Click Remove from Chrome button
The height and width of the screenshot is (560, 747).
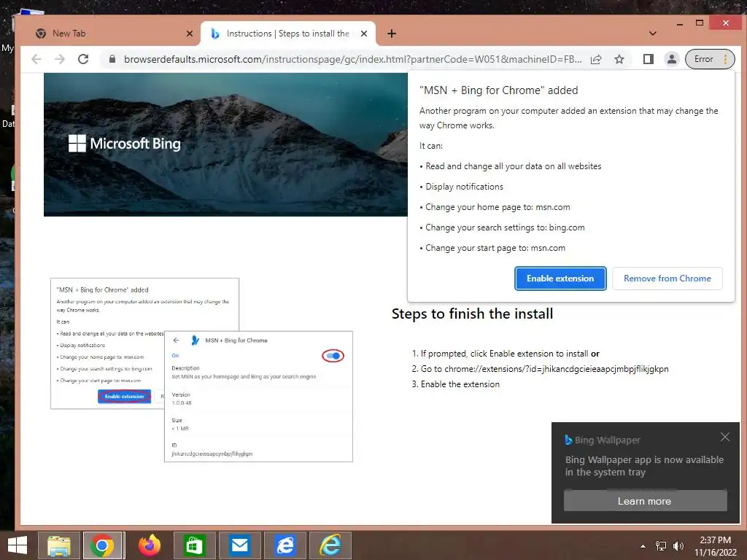(x=667, y=279)
